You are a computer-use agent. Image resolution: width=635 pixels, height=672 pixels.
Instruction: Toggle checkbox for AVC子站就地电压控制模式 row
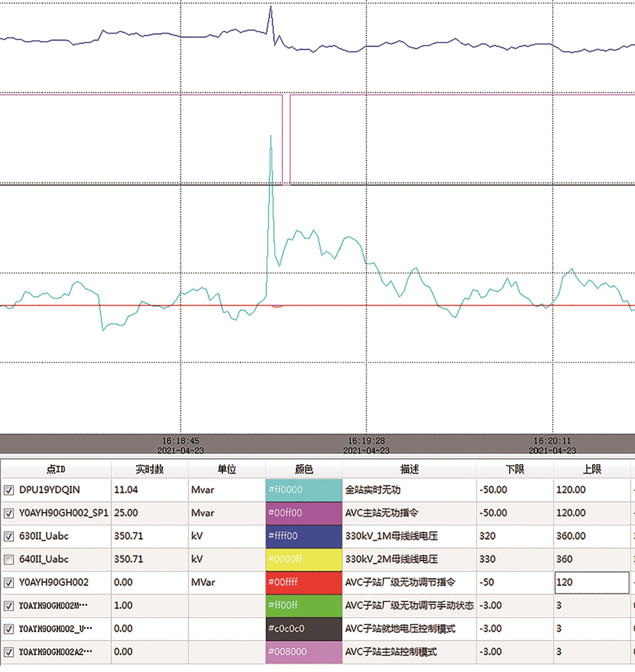(x=9, y=629)
